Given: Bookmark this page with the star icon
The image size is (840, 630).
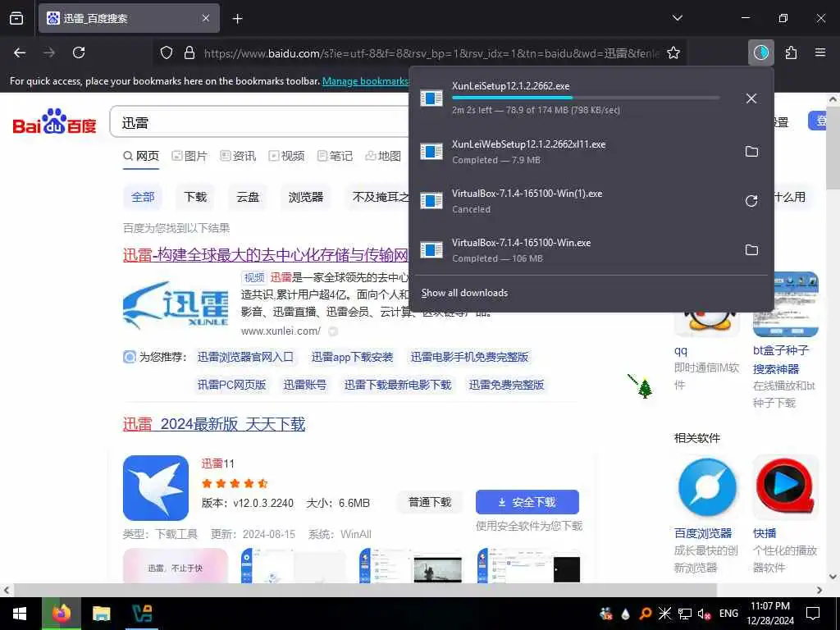Looking at the screenshot, I should coord(673,52).
